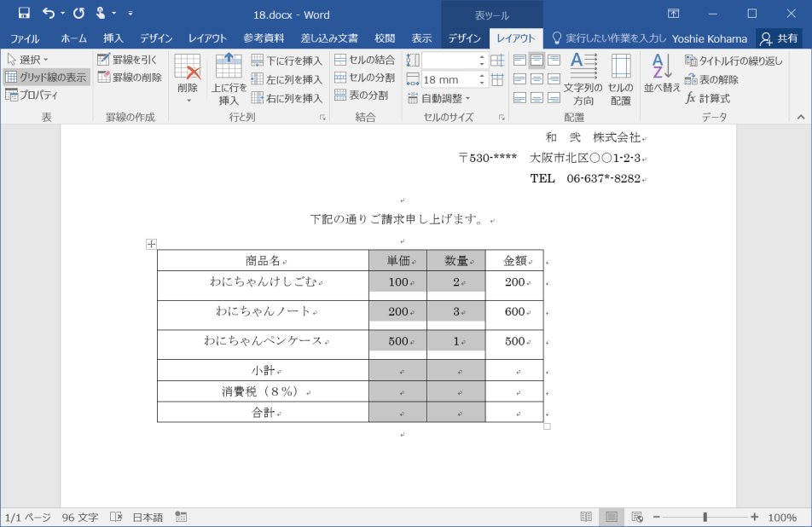The height and width of the screenshot is (527, 812).
Task: Click セルの分割
Action: pos(364,77)
